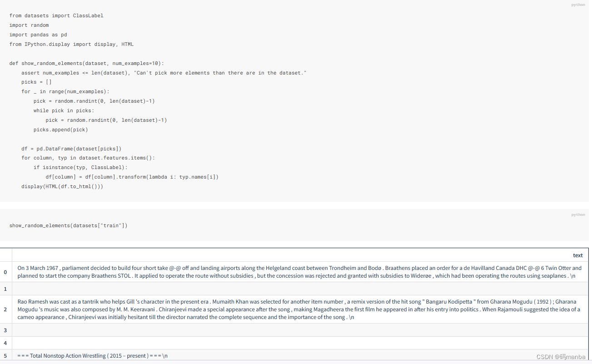592x364 pixels.
Task: Click the 'assert num_examples' code line
Action: point(164,73)
